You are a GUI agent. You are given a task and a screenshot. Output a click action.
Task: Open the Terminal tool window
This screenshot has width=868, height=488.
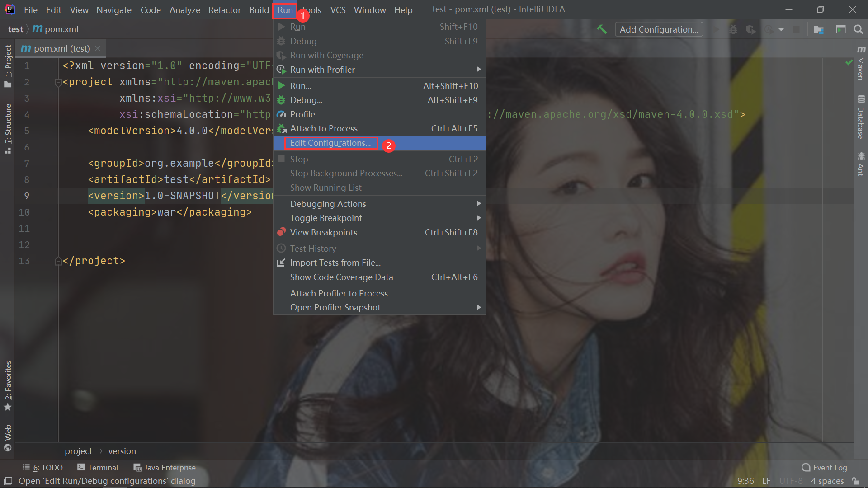[98, 468]
